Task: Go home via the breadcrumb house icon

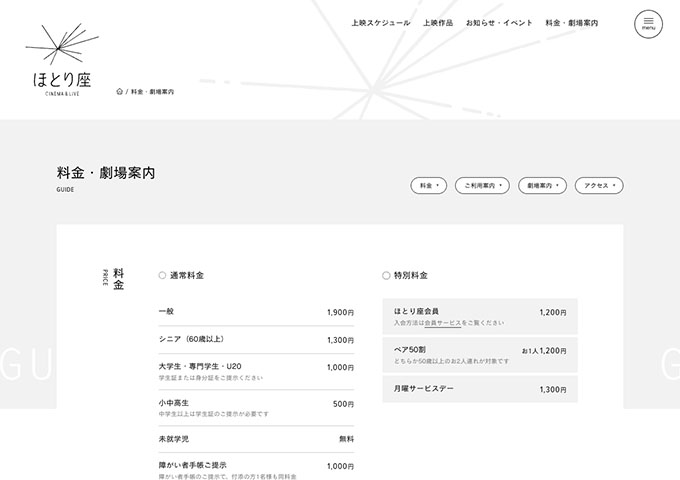Action: click(119, 91)
